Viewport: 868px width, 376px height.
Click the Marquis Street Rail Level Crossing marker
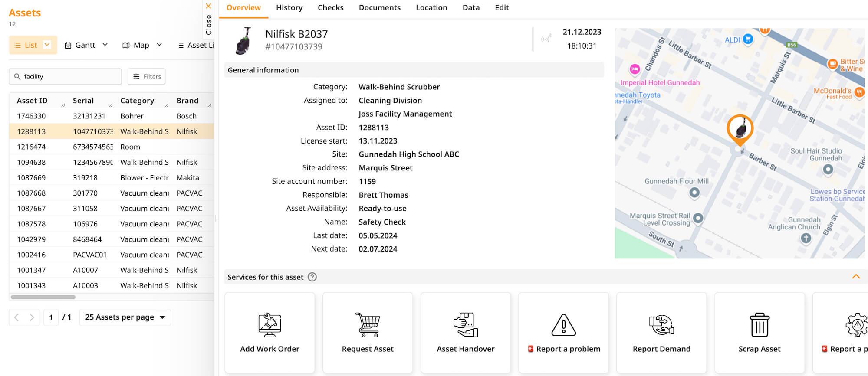pyautogui.click(x=698, y=218)
